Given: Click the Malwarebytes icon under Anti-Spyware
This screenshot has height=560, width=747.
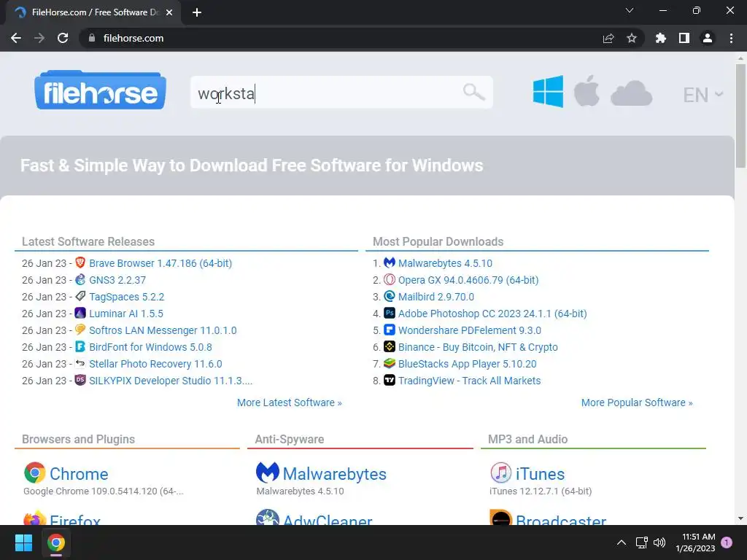Looking at the screenshot, I should [x=267, y=472].
